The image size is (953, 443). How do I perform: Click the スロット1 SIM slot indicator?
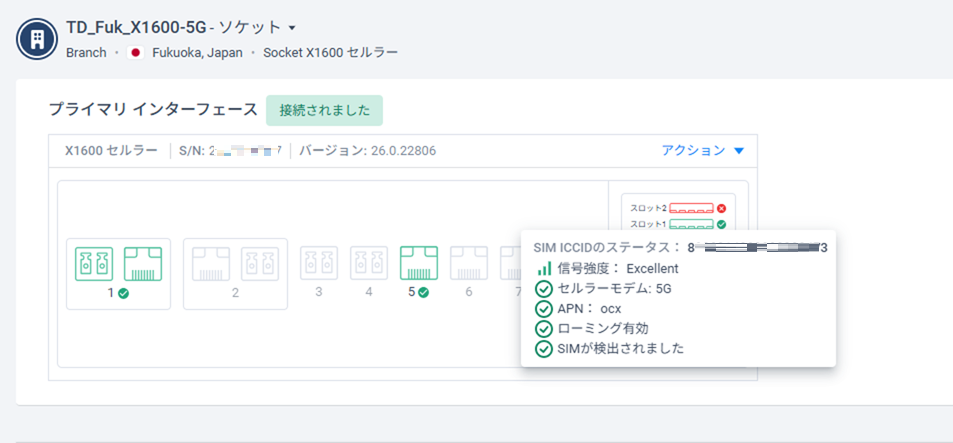691,224
